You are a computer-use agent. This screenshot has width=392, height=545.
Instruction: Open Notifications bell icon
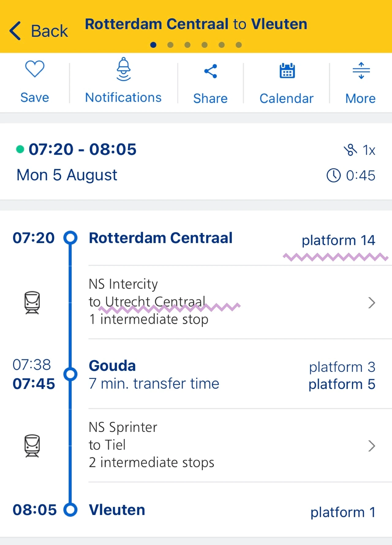pos(123,69)
